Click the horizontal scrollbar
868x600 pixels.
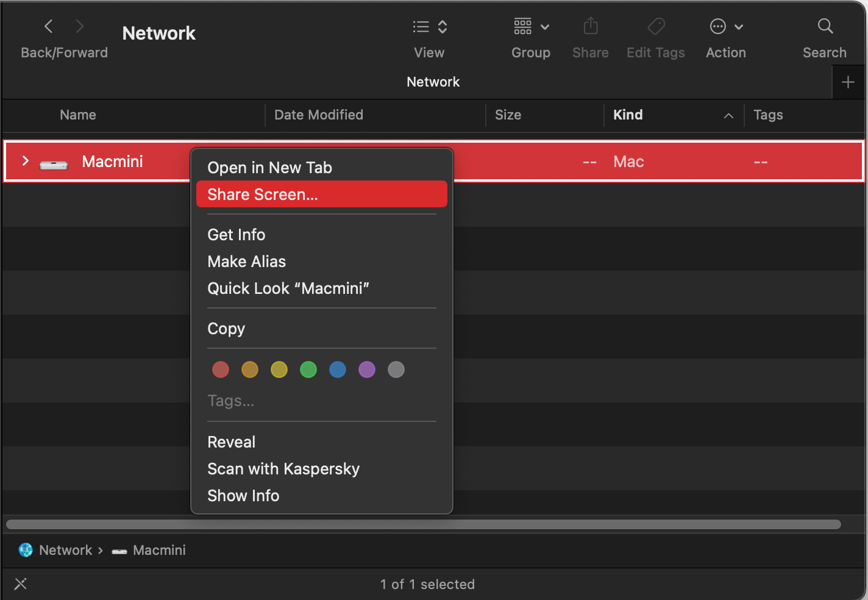423,524
